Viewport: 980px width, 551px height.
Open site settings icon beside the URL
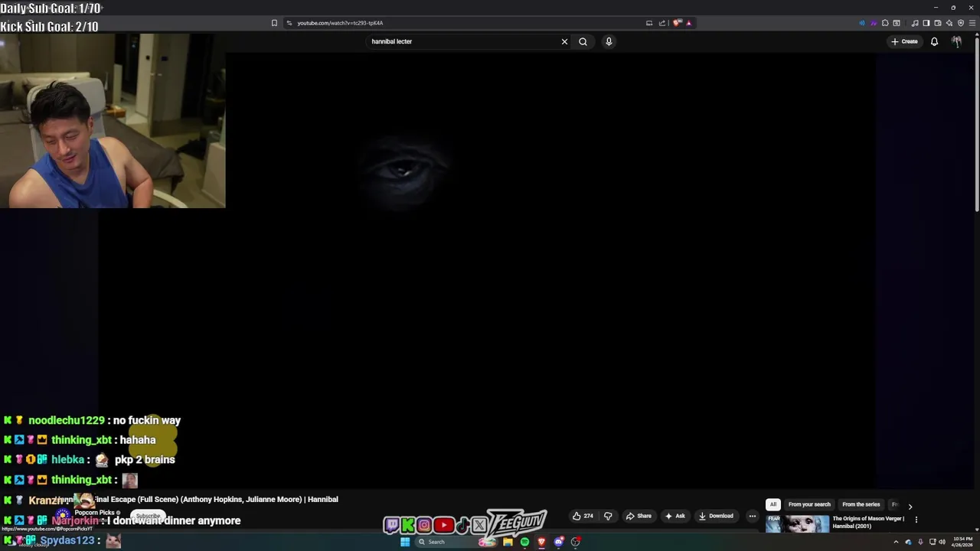pyautogui.click(x=289, y=23)
